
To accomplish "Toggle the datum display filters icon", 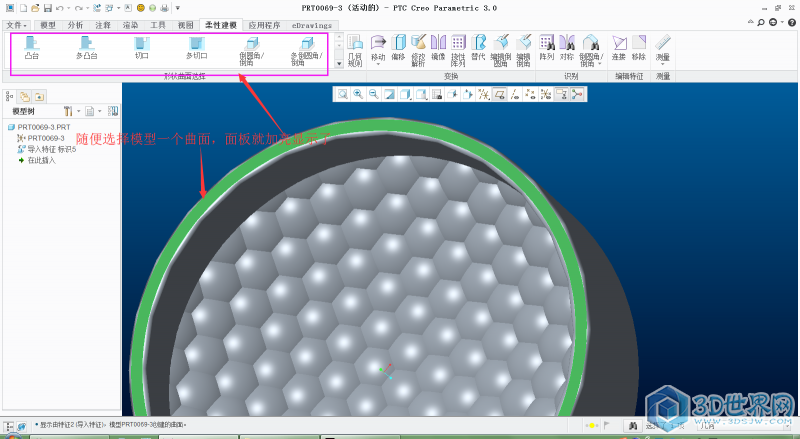I will click(x=484, y=94).
